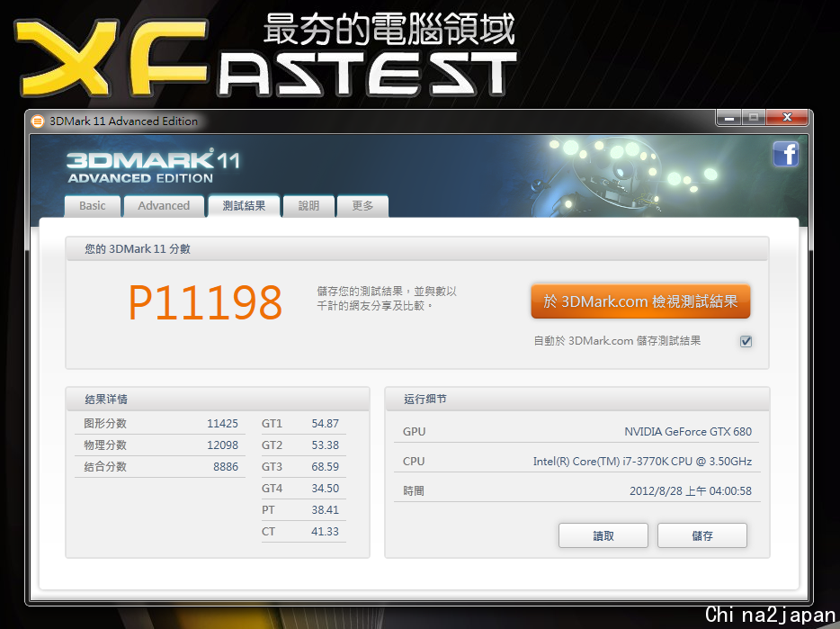Click the NVIDIA GeForce GTX 680 text

688,432
